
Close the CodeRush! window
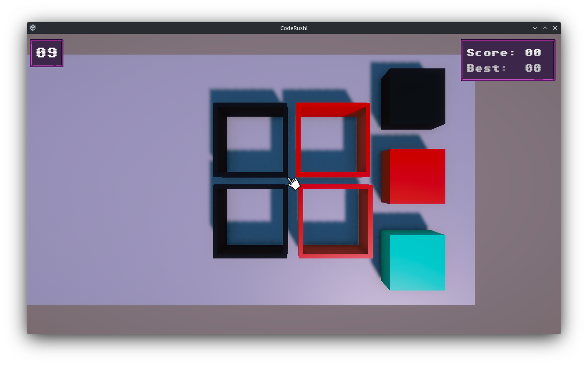click(x=555, y=28)
